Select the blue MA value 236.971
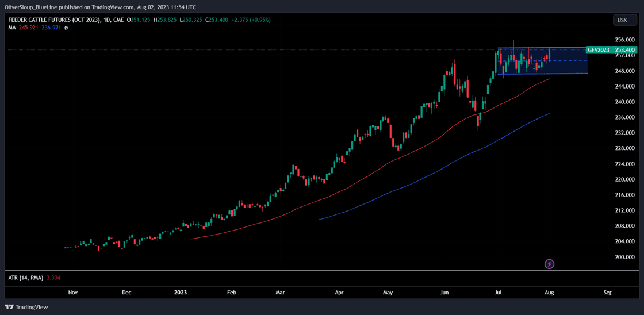This screenshot has height=315, width=644. tap(51, 27)
